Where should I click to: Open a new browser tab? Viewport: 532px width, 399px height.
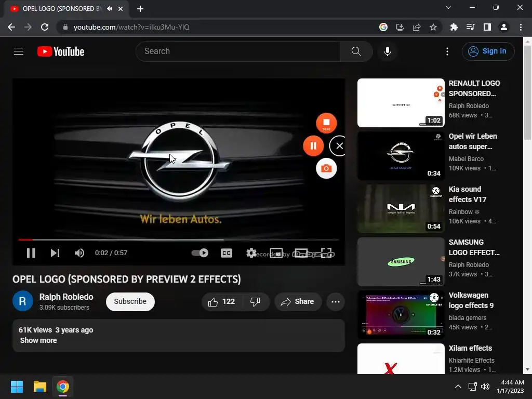[x=140, y=9]
